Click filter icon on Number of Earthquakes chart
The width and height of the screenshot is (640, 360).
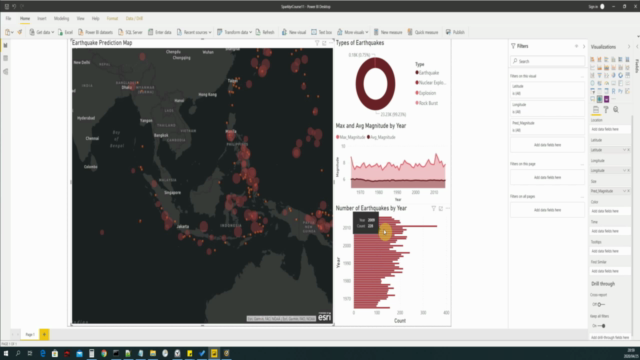pos(433,208)
